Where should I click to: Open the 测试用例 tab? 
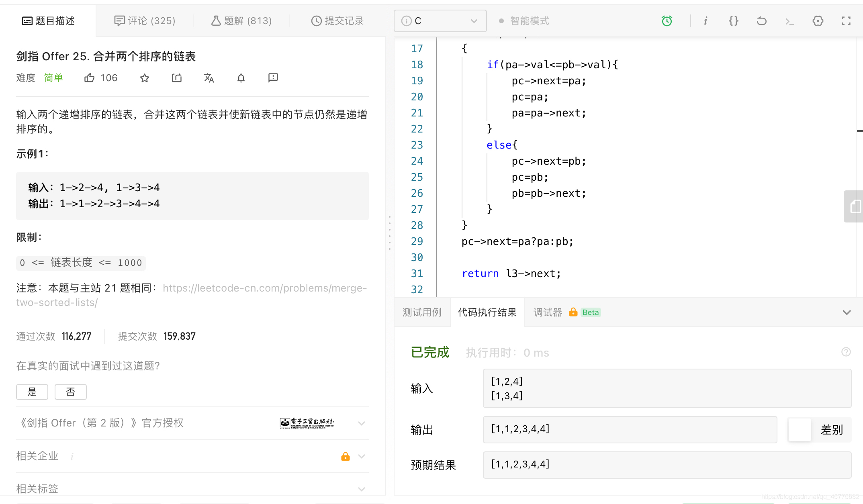[422, 312]
